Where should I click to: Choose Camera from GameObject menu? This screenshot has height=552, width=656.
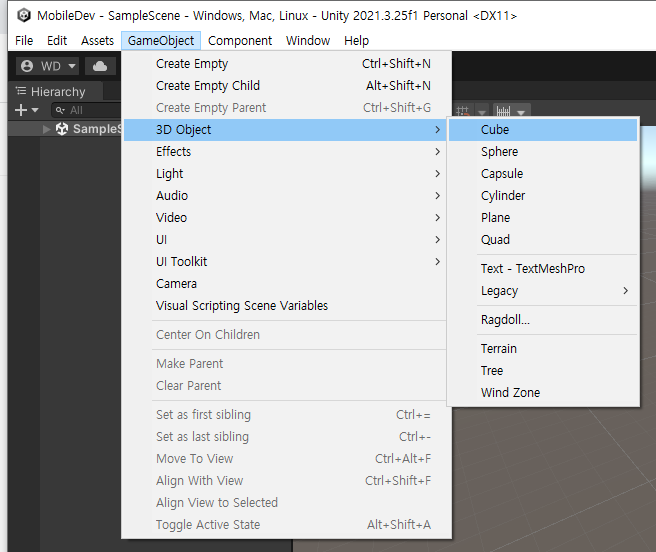[287, 284]
